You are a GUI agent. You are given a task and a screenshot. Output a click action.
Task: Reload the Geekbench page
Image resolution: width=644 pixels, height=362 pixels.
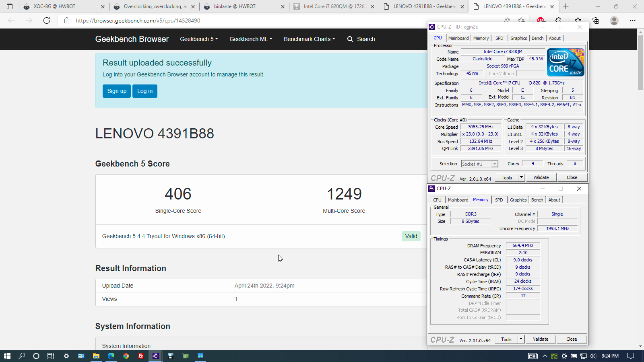point(47,21)
